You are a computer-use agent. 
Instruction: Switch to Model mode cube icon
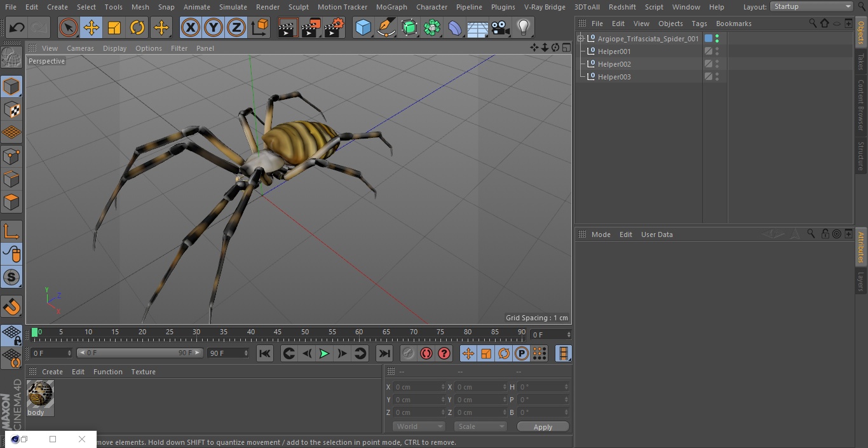click(11, 86)
